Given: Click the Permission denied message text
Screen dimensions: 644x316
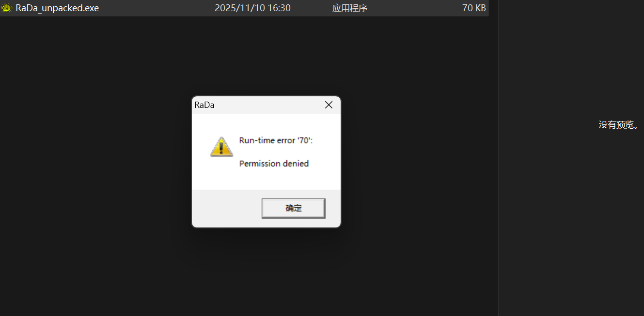Looking at the screenshot, I should coord(274,164).
